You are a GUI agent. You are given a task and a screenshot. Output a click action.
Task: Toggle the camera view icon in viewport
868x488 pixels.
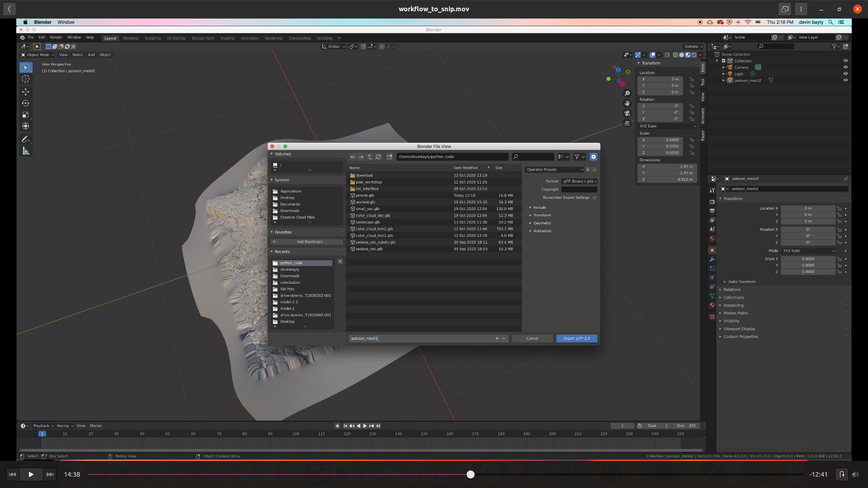click(627, 113)
